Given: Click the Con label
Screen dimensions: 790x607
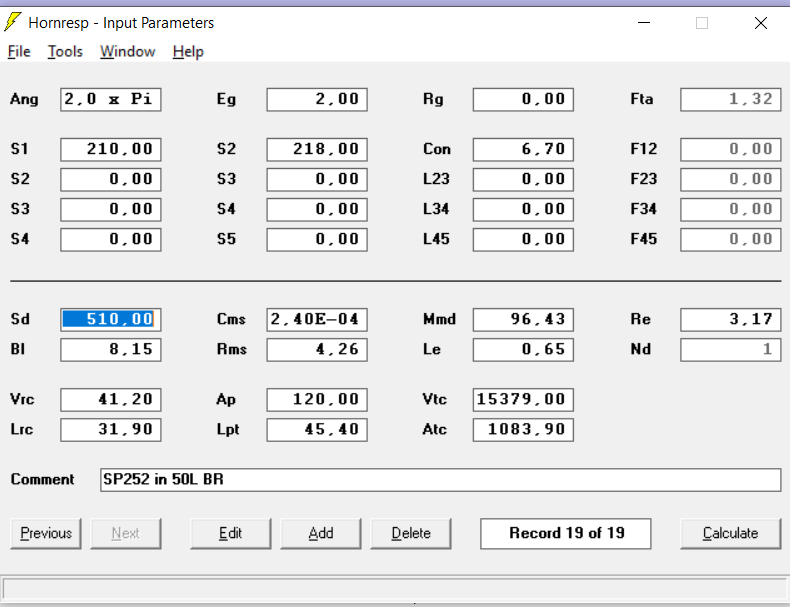Looking at the screenshot, I should (437, 149).
